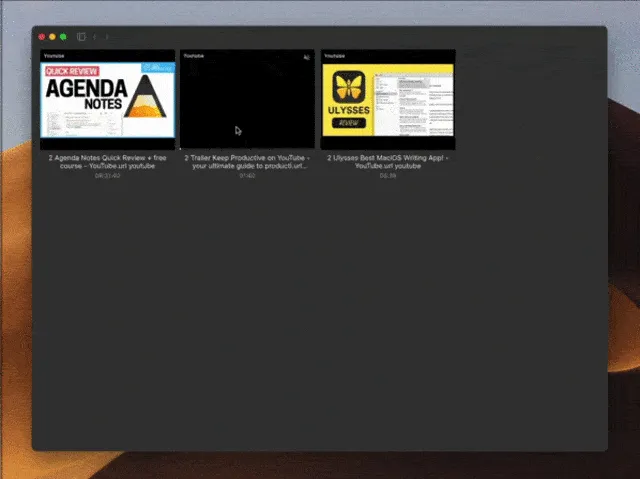
Task: Go back with the left arrow
Action: tap(95, 37)
